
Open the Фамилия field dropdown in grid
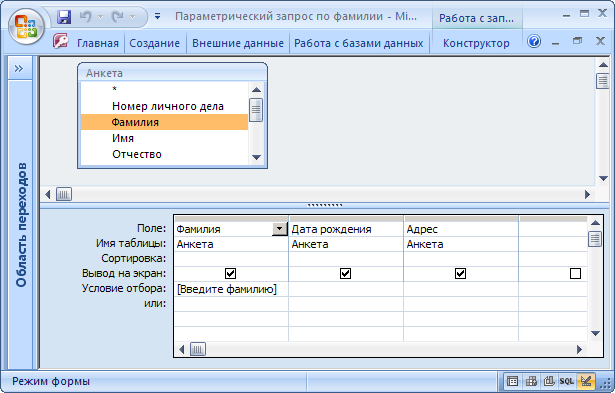tap(279, 229)
